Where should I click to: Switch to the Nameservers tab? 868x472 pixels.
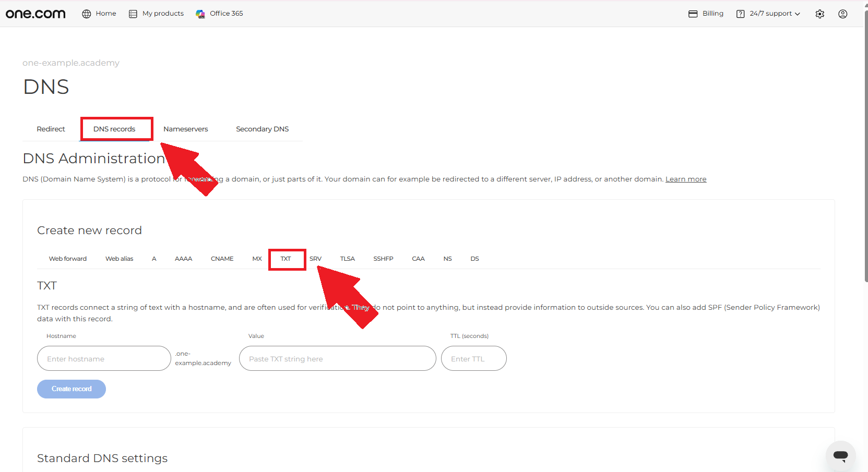(x=185, y=129)
